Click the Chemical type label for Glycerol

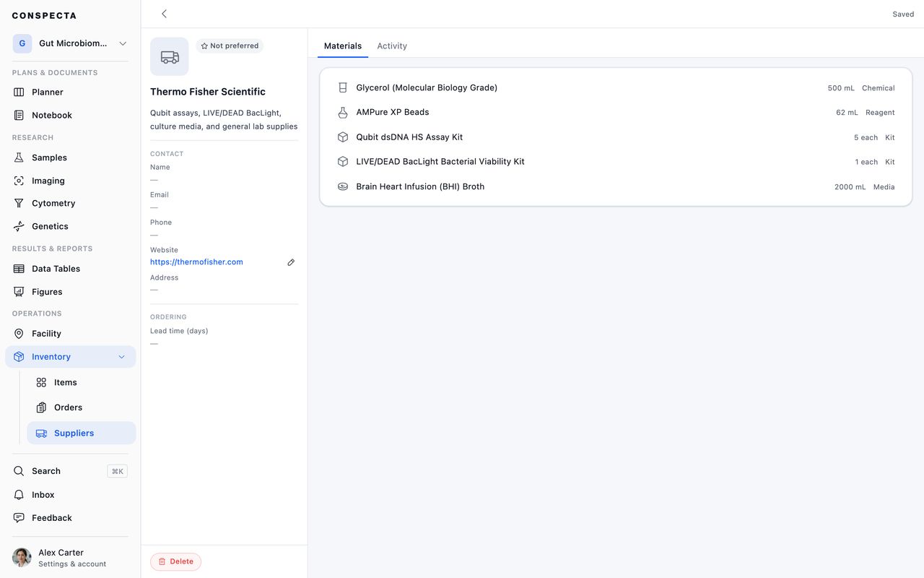point(879,88)
